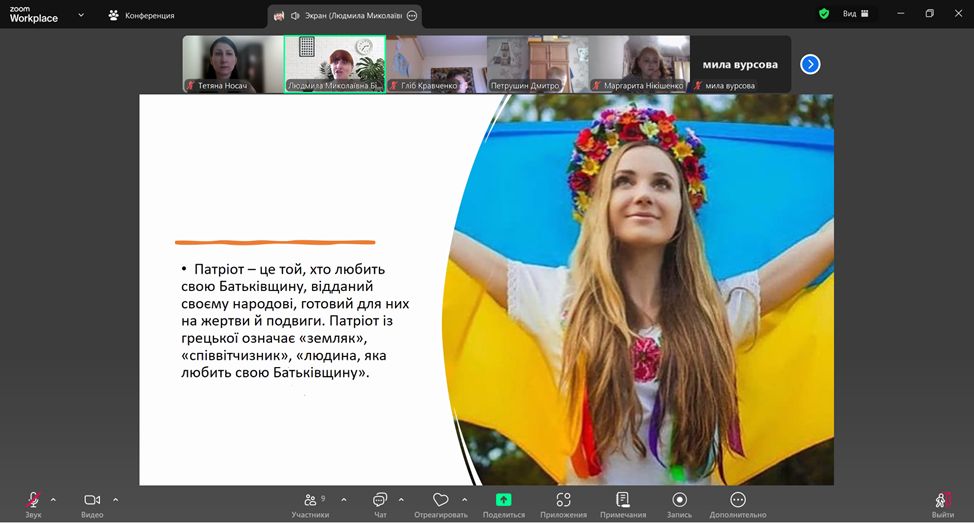Open the Участники participants panel
The image size is (974, 523).
click(310, 500)
